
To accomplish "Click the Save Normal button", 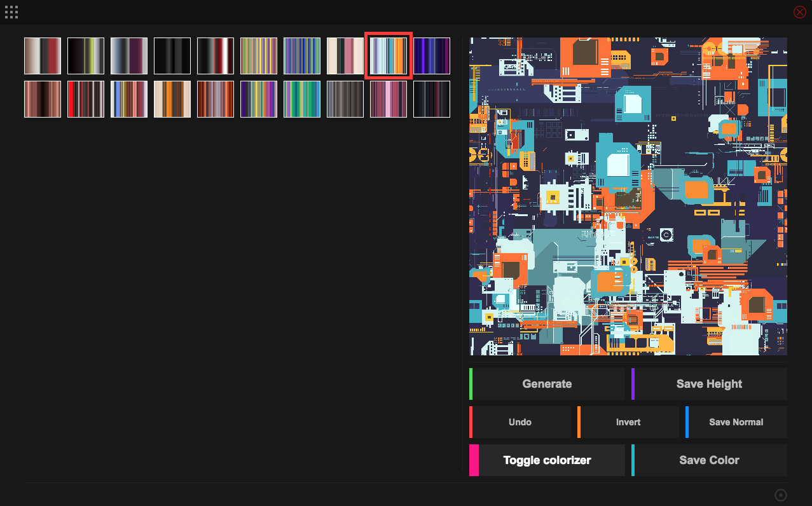I will 736,422.
